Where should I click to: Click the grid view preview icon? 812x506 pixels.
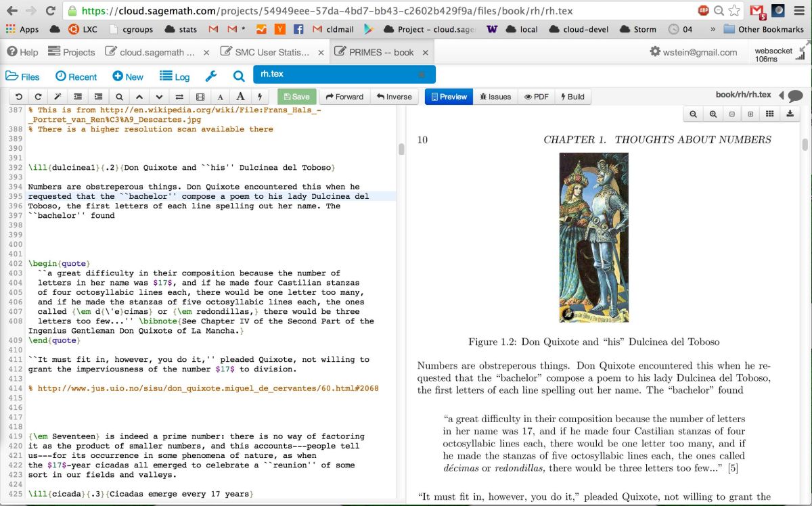coord(769,114)
